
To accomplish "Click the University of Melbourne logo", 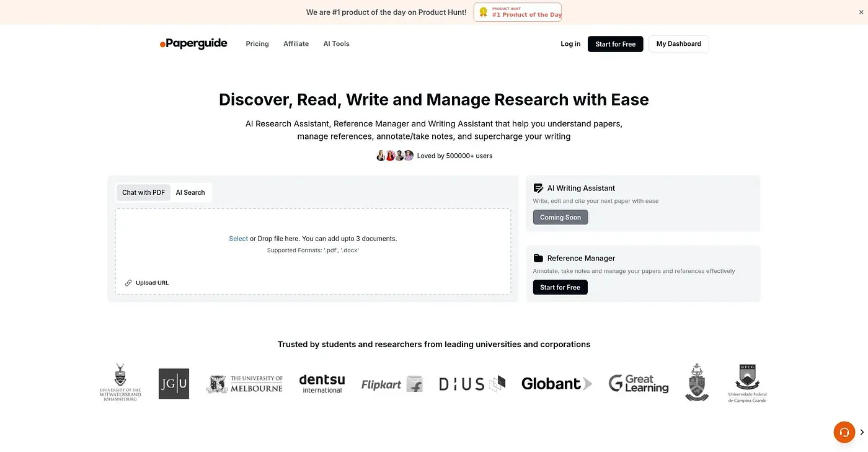I will 244,384.
